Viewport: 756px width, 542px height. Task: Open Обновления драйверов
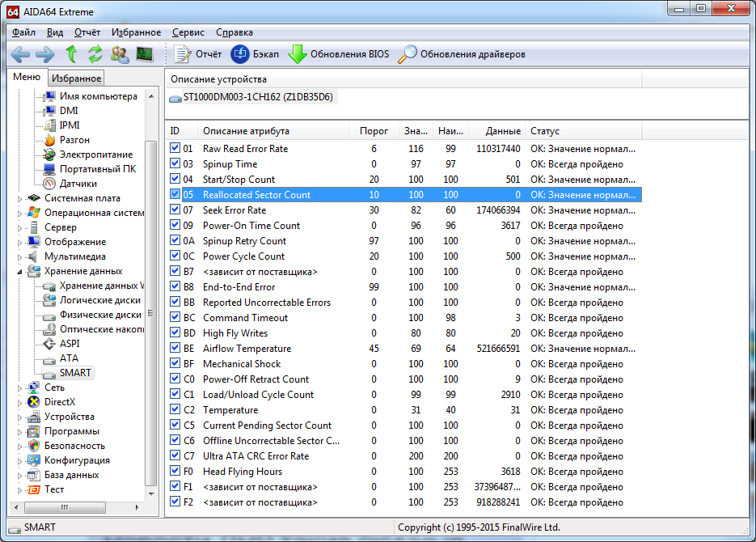coord(462,54)
